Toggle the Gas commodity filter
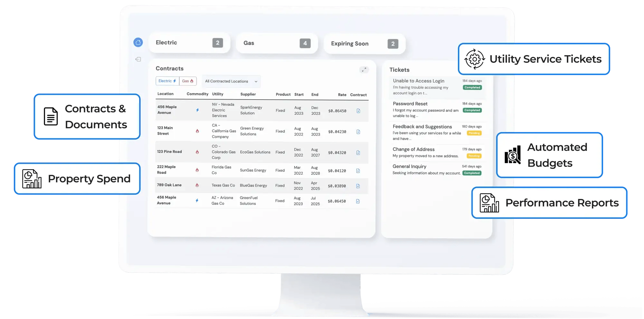The width and height of the screenshot is (644, 319). (x=188, y=81)
